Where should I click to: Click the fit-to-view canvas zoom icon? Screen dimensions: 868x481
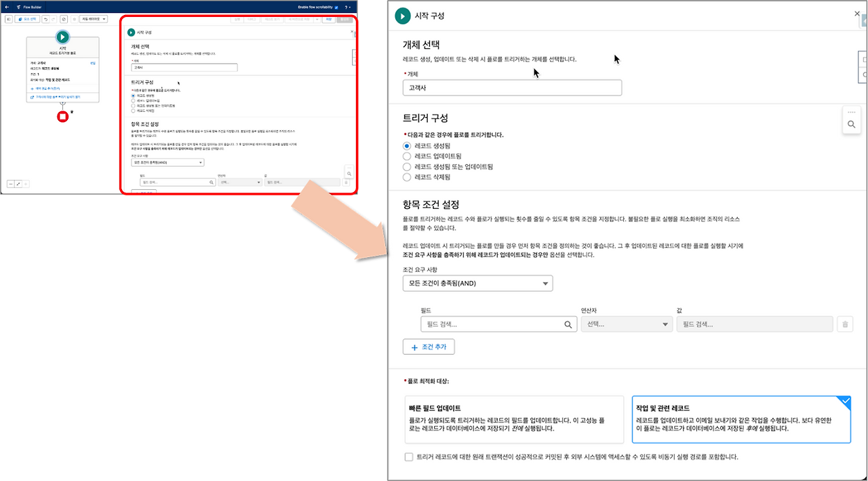pyautogui.click(x=18, y=184)
